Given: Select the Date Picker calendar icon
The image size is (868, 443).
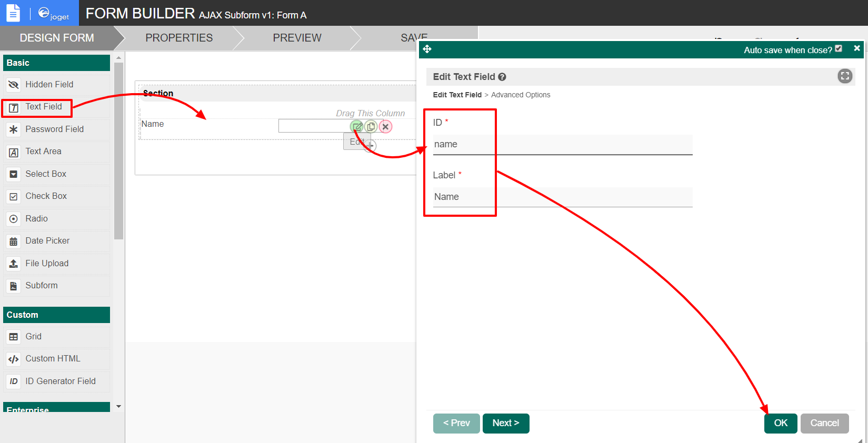Looking at the screenshot, I should tap(14, 241).
